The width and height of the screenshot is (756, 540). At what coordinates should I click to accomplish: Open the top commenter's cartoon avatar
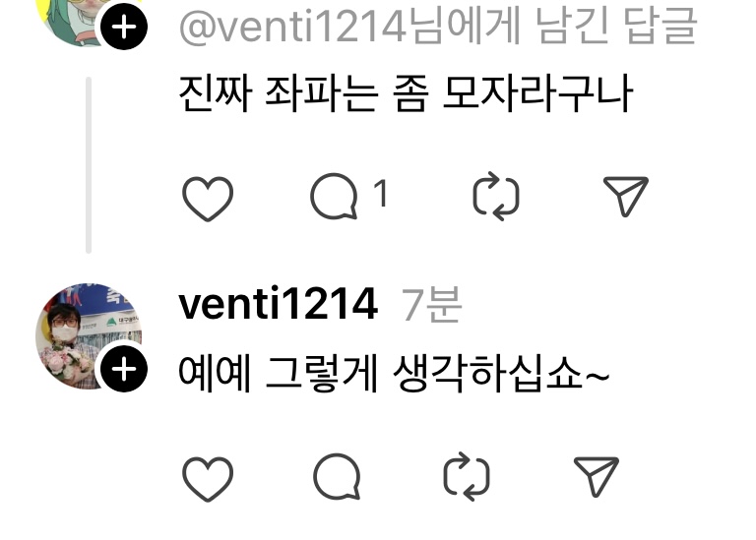(80, 22)
